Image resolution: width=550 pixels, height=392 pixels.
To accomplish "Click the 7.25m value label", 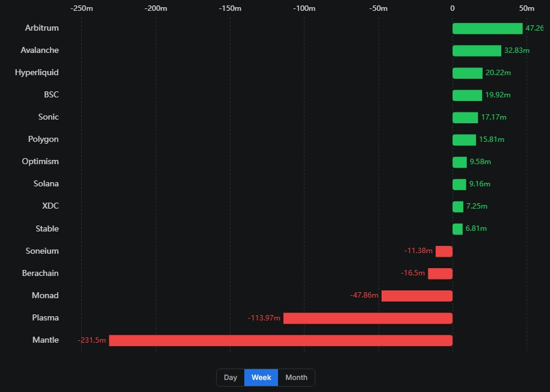I will [x=477, y=206].
